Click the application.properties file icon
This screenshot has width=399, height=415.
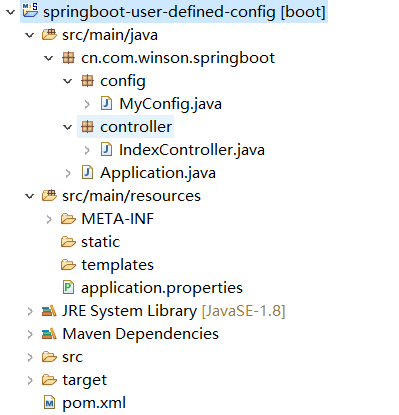click(68, 287)
